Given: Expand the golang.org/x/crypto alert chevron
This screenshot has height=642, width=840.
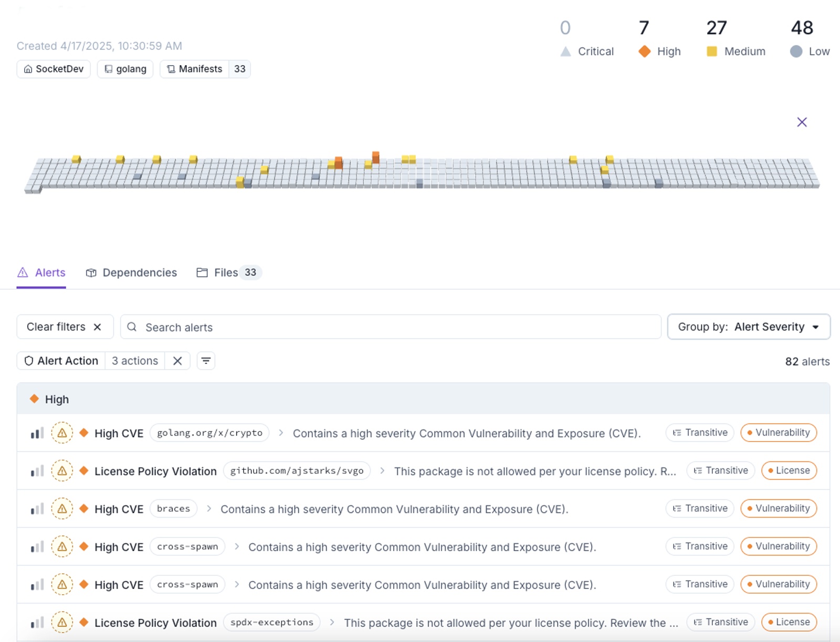Looking at the screenshot, I should (x=281, y=433).
